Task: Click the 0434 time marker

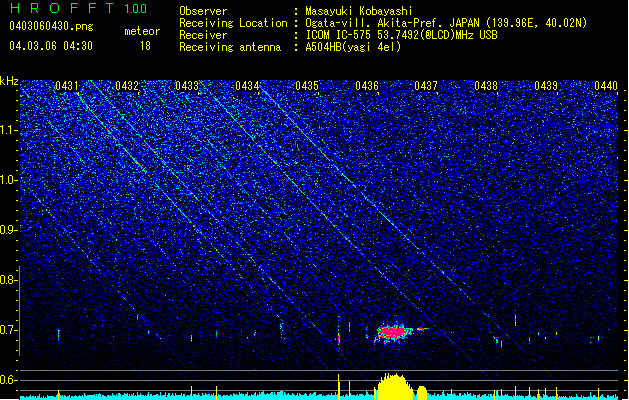Action: (x=247, y=86)
